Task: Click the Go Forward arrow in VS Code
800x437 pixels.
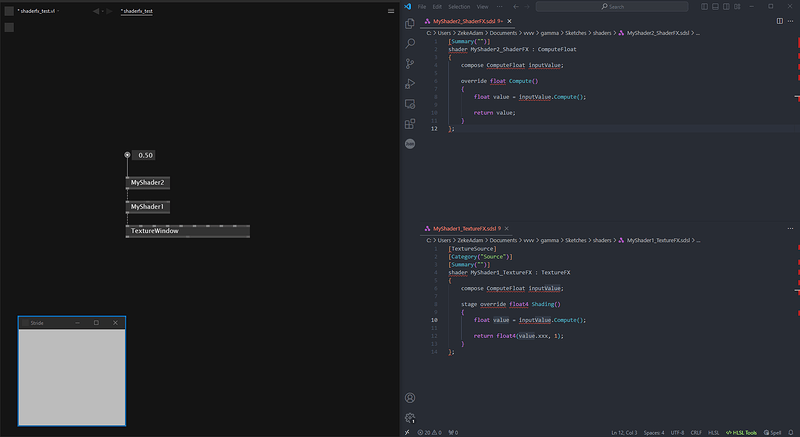Action: [x=527, y=7]
